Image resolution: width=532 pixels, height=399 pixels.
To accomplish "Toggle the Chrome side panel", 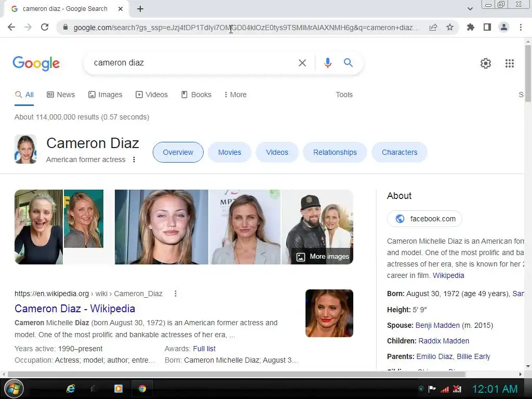I will pos(487,27).
